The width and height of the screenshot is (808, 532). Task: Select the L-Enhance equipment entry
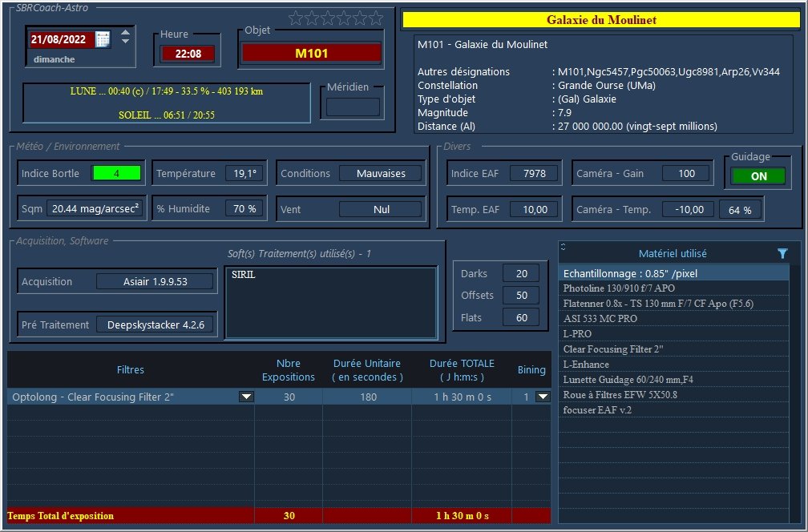[673, 364]
